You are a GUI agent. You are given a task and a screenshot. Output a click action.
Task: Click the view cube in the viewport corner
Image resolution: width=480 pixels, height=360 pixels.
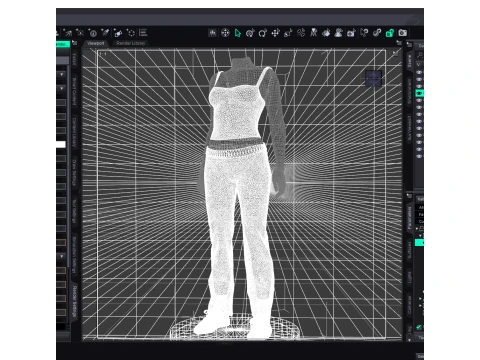coord(373,78)
